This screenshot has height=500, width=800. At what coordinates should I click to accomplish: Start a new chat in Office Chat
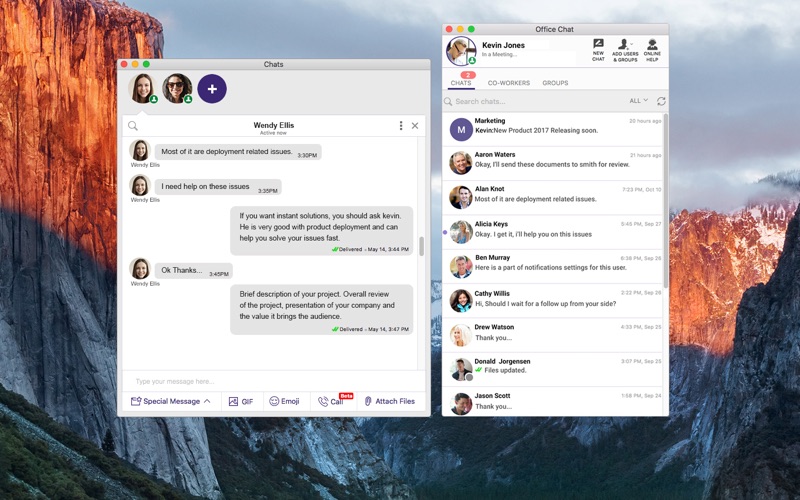tap(598, 50)
